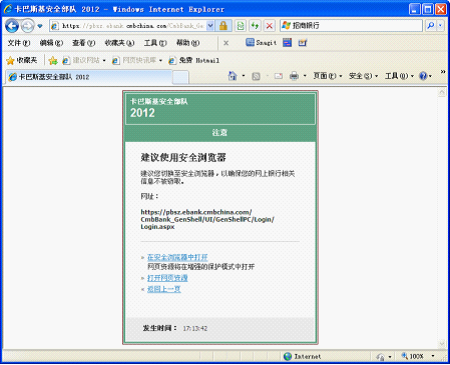Open the 页面 (Page) dropdown menu

328,76
